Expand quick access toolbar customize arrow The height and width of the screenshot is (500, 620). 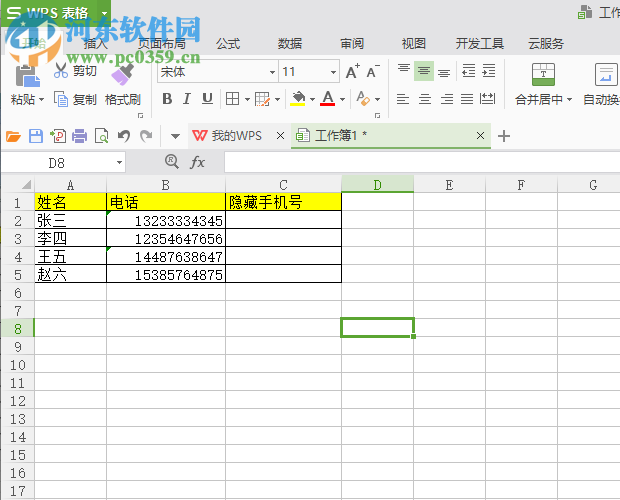pos(175,136)
